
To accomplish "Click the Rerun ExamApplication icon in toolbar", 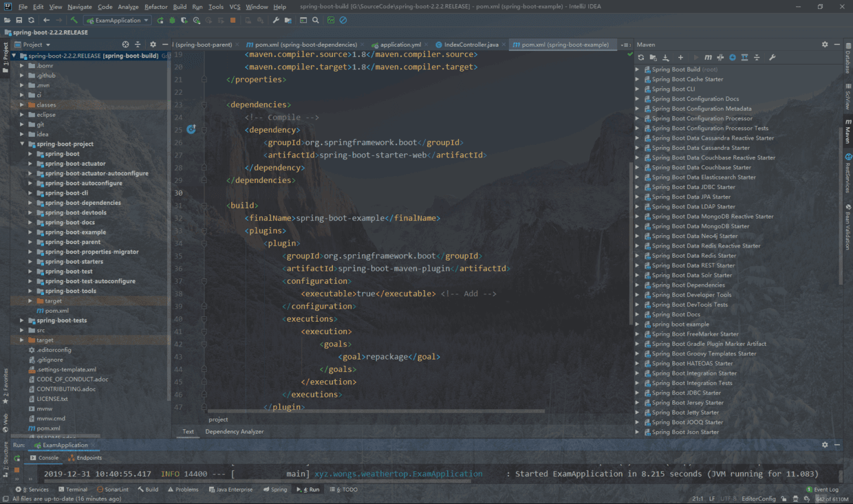I will (161, 20).
